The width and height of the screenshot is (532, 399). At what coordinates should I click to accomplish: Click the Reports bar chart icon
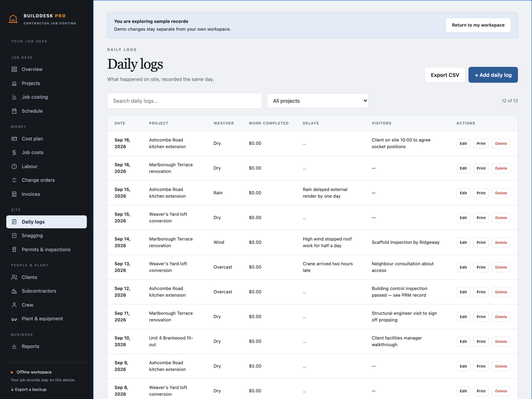14,346
